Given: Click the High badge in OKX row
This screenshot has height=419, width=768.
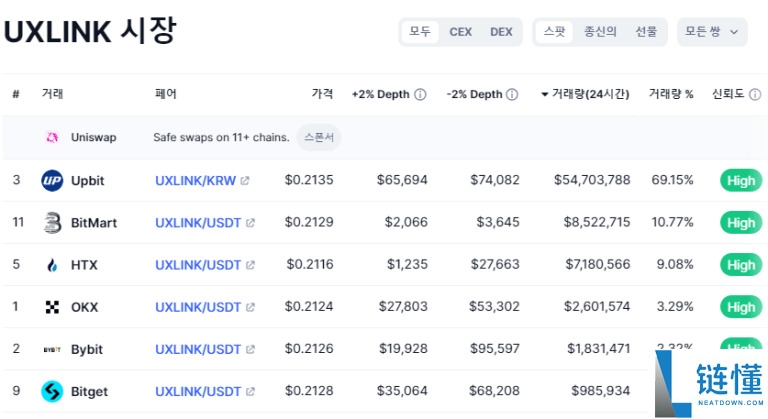Looking at the screenshot, I should point(741,307).
